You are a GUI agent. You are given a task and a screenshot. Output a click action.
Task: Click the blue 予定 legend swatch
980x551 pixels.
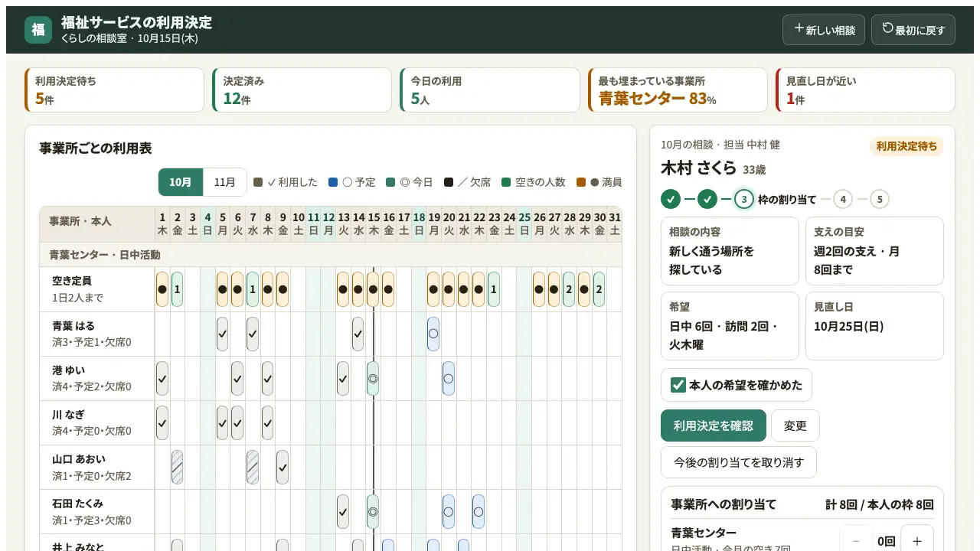[333, 182]
